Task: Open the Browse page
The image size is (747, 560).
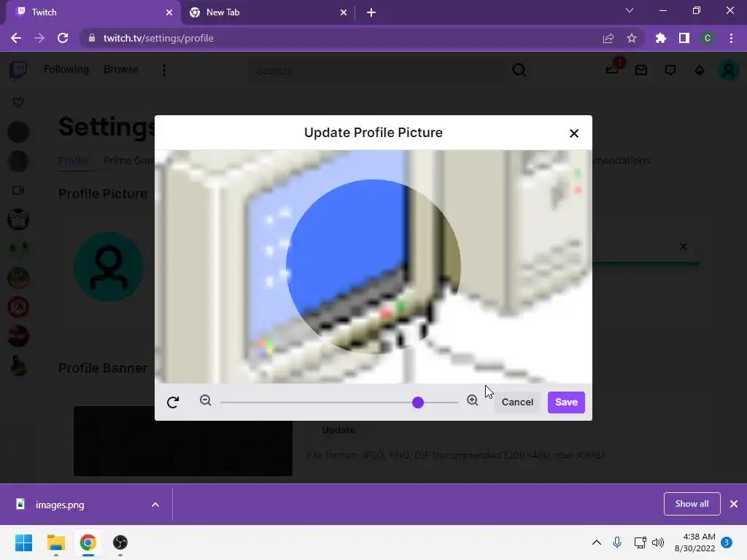Action: 121,69
